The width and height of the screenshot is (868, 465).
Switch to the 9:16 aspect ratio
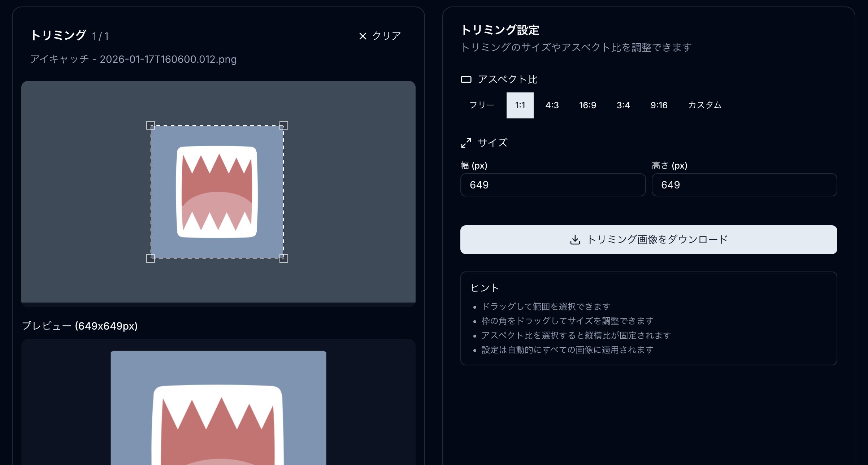pyautogui.click(x=659, y=105)
